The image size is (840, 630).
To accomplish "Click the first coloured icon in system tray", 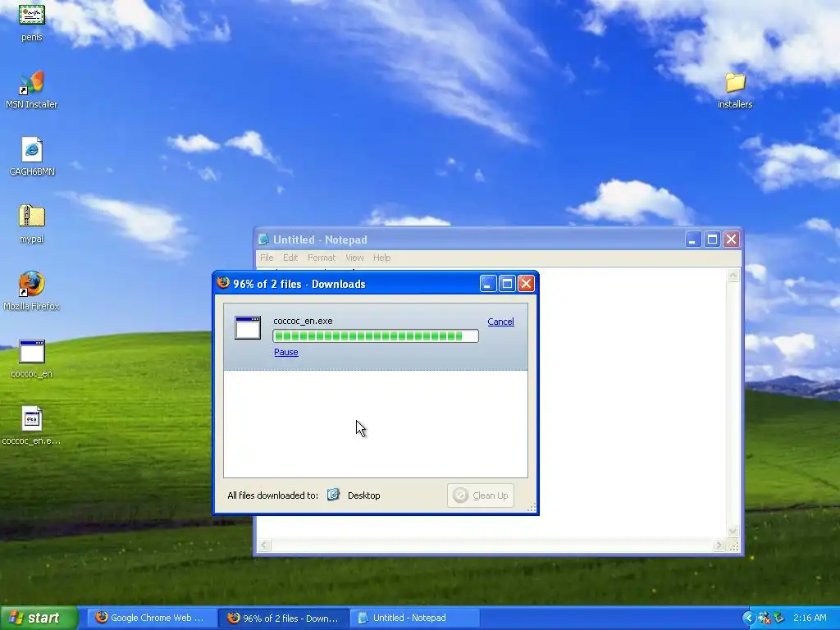I will pos(764,619).
